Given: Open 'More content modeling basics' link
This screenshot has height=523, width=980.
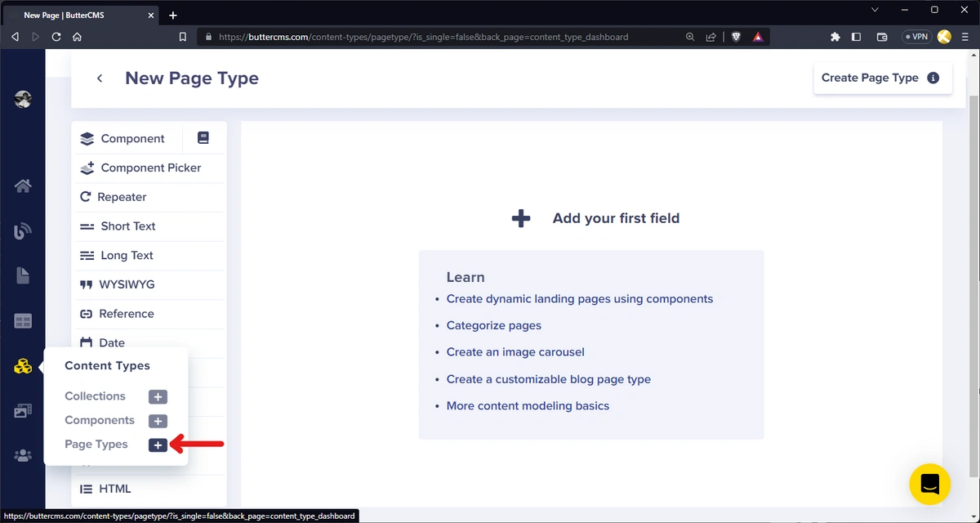Looking at the screenshot, I should tap(528, 406).
